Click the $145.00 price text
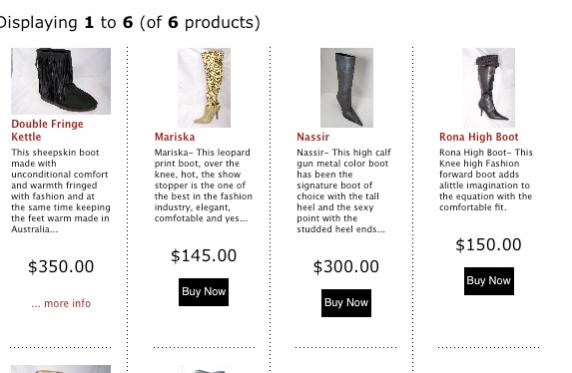572x373 pixels. 204,255
